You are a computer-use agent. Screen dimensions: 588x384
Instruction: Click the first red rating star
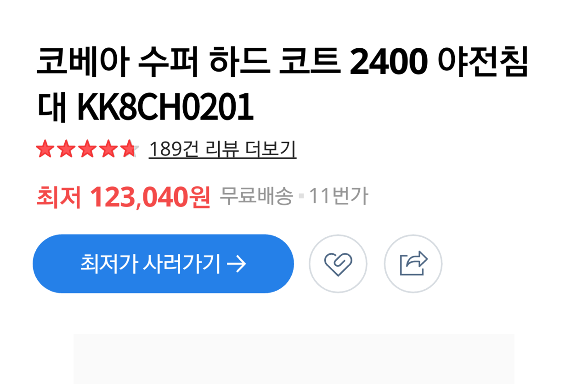(45, 149)
